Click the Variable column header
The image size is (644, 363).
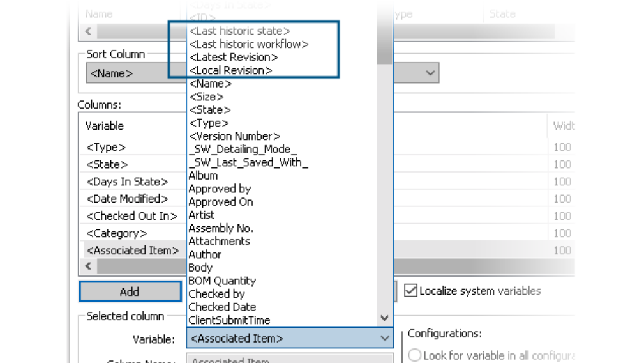click(105, 126)
